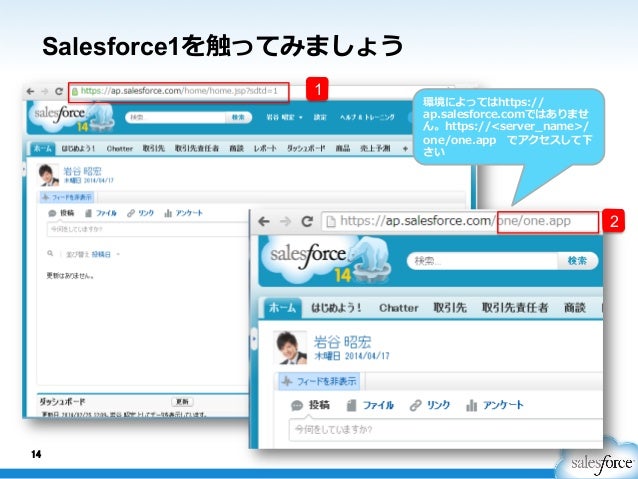Open 並び替え 投稿日 sort dropdown
The image size is (638, 479).
tap(93, 254)
